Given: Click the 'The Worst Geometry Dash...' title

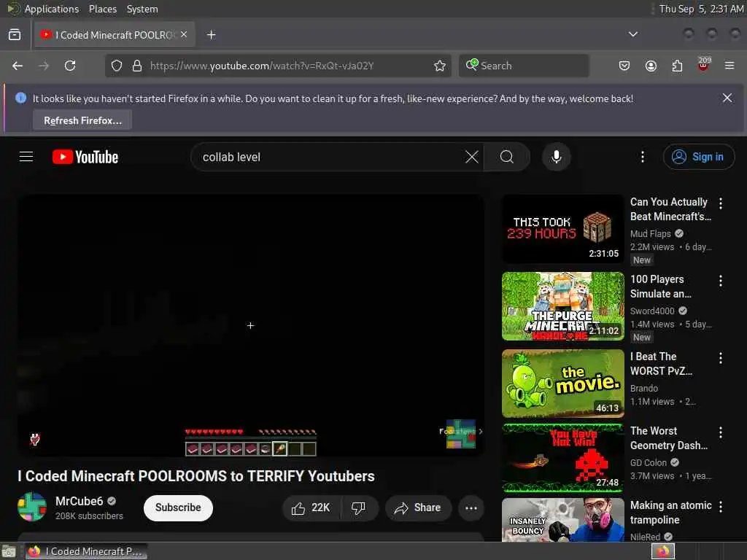Looking at the screenshot, I should (x=669, y=438).
